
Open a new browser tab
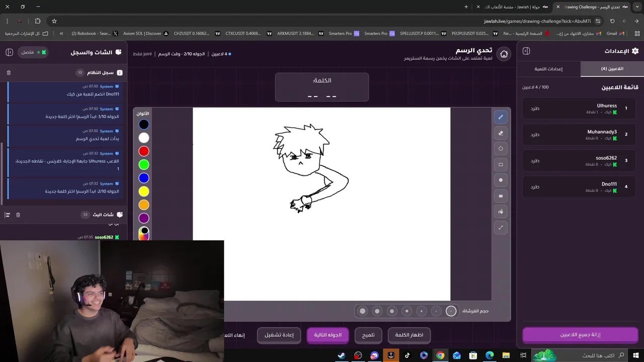tap(466, 7)
